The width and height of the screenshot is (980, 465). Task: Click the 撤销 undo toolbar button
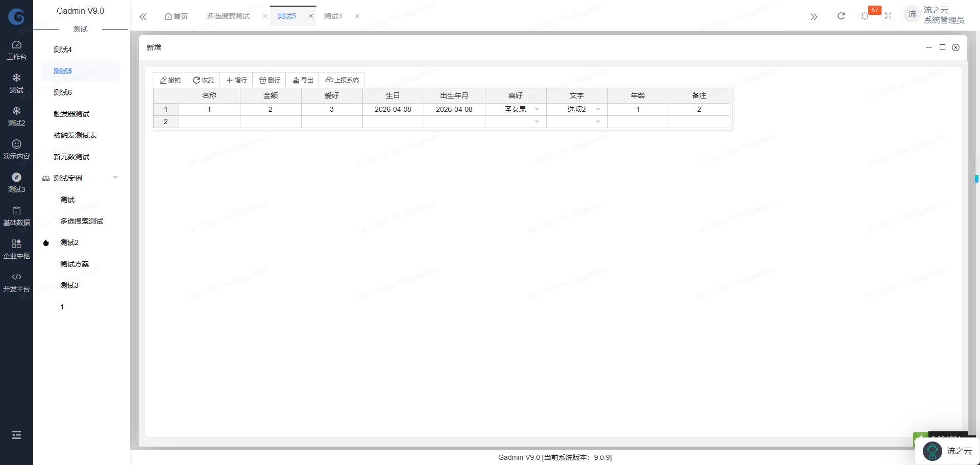click(170, 80)
